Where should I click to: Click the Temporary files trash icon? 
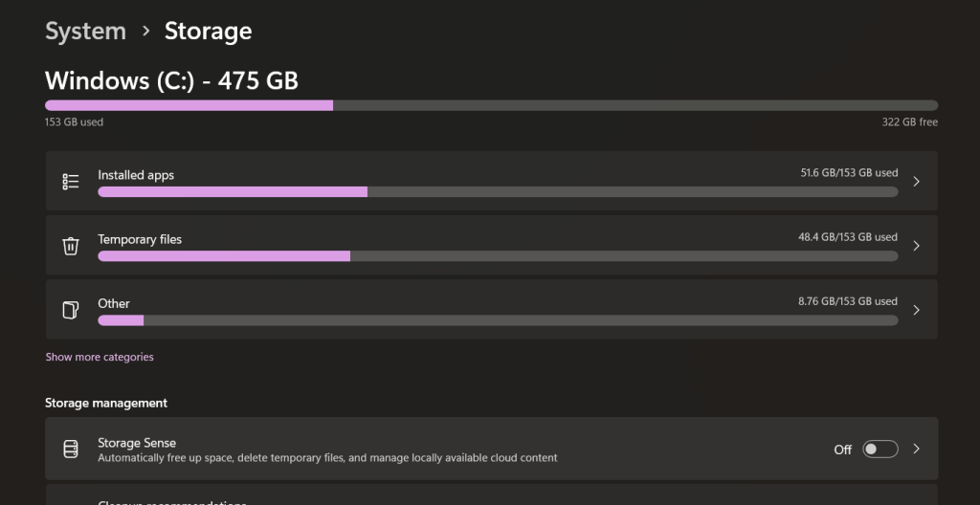(70, 246)
